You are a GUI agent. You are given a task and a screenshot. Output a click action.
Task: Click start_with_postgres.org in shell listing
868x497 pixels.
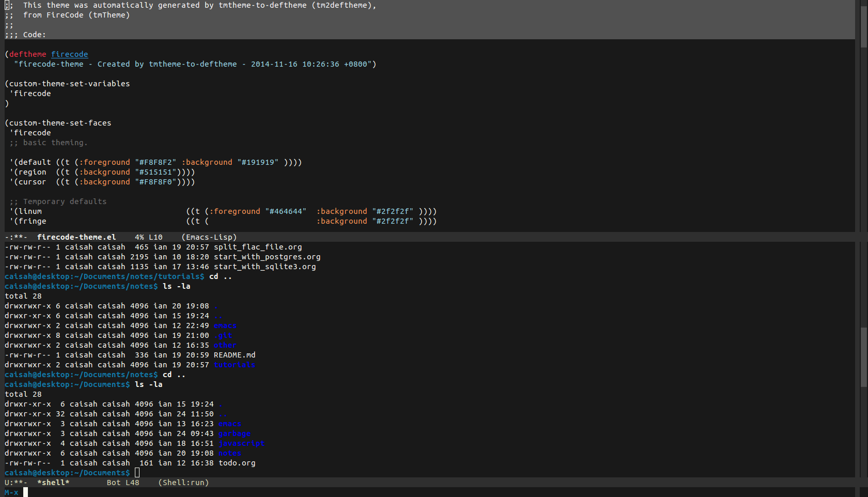coord(267,257)
